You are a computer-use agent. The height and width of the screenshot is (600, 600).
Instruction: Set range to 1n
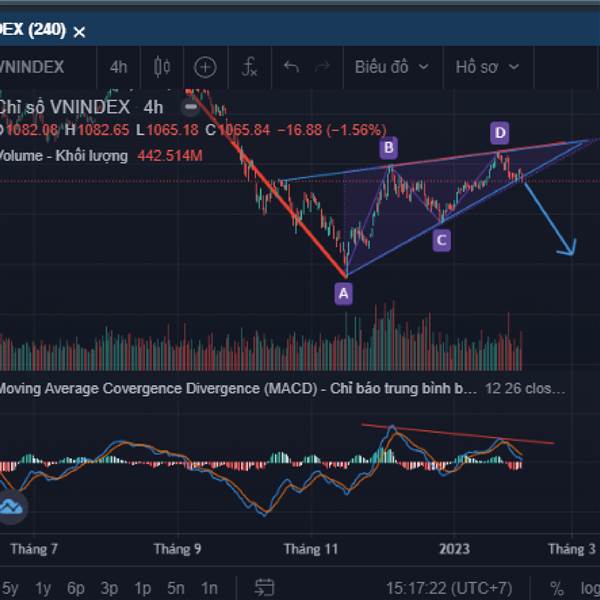pos(209,588)
